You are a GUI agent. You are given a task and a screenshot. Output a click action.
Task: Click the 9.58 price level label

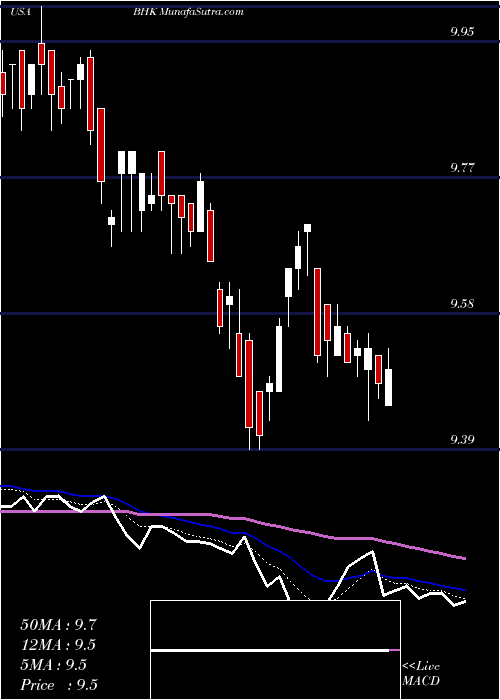462,304
